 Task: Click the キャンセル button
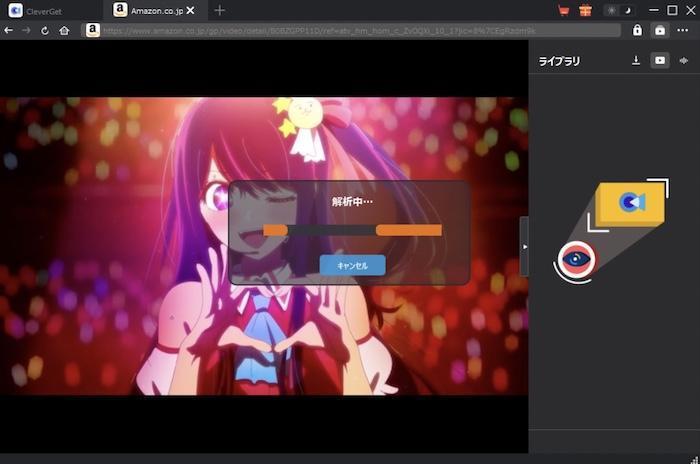tap(352, 265)
